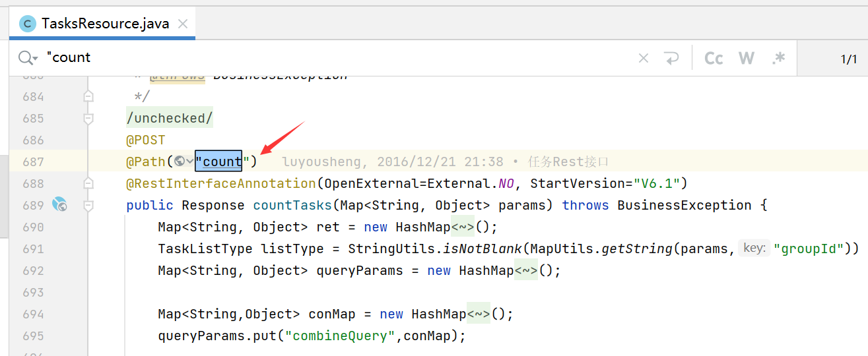The height and width of the screenshot is (356, 868).
Task: Clear the search text with X icon
Action: coord(644,58)
